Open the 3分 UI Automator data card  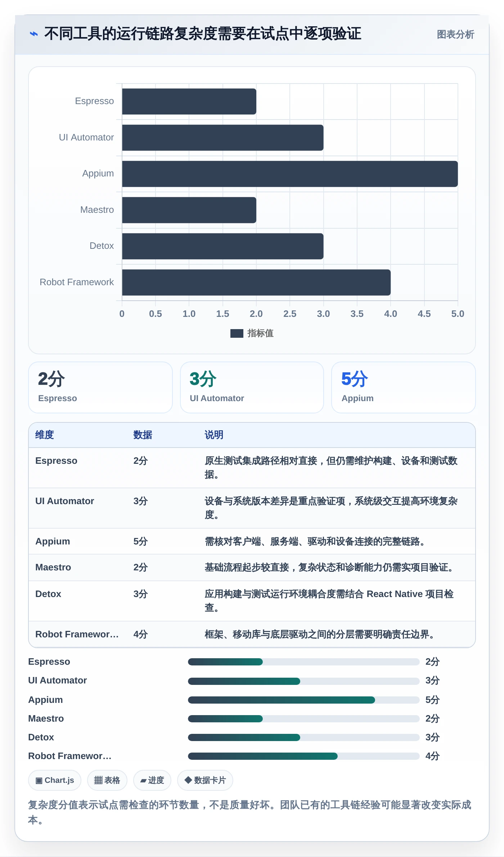point(252,387)
